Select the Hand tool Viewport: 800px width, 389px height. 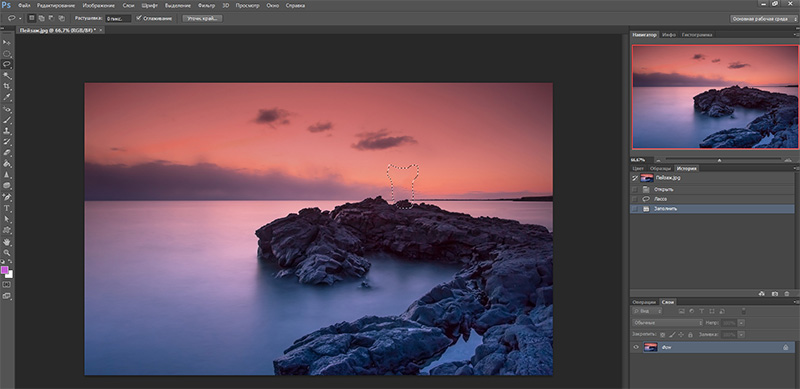click(7, 241)
